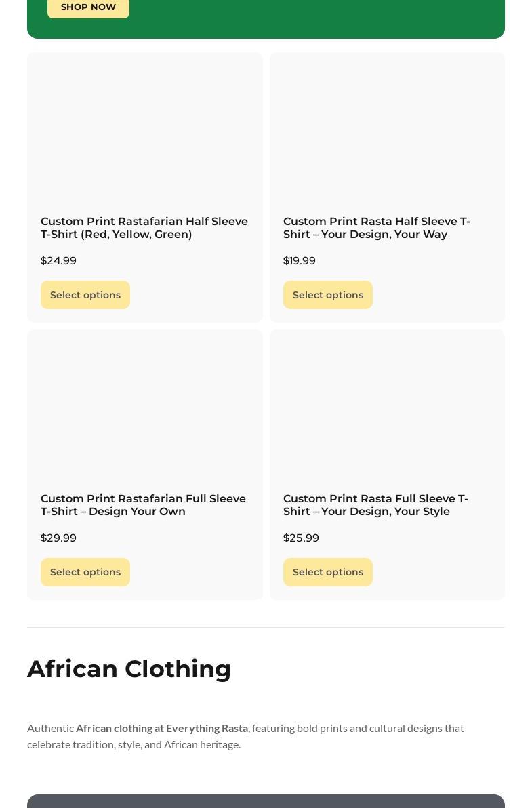The height and width of the screenshot is (808, 532).
Task: Click the African Clothing heading
Action: point(129,669)
